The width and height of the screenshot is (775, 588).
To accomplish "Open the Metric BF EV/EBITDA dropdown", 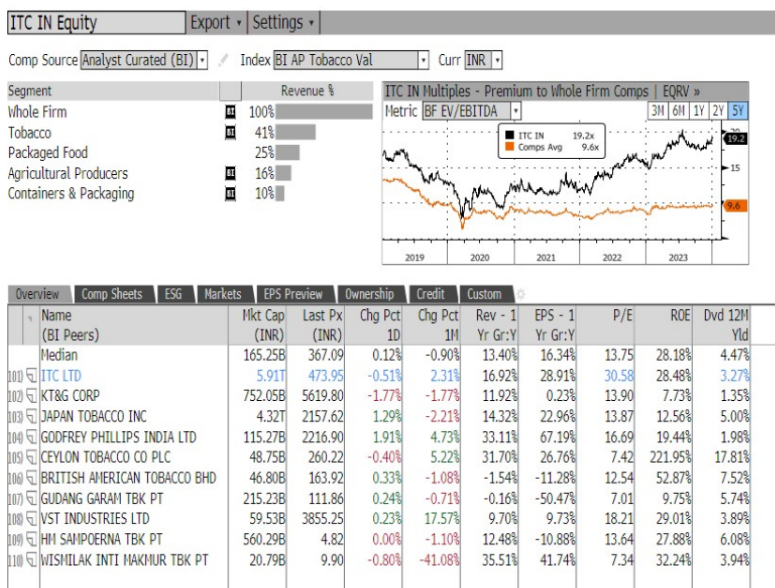I will click(472, 111).
